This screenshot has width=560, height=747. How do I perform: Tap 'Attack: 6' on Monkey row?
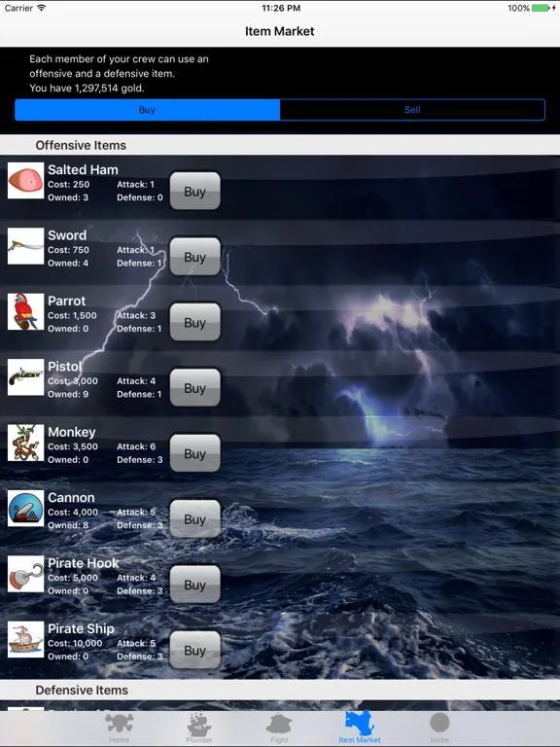[x=136, y=446]
